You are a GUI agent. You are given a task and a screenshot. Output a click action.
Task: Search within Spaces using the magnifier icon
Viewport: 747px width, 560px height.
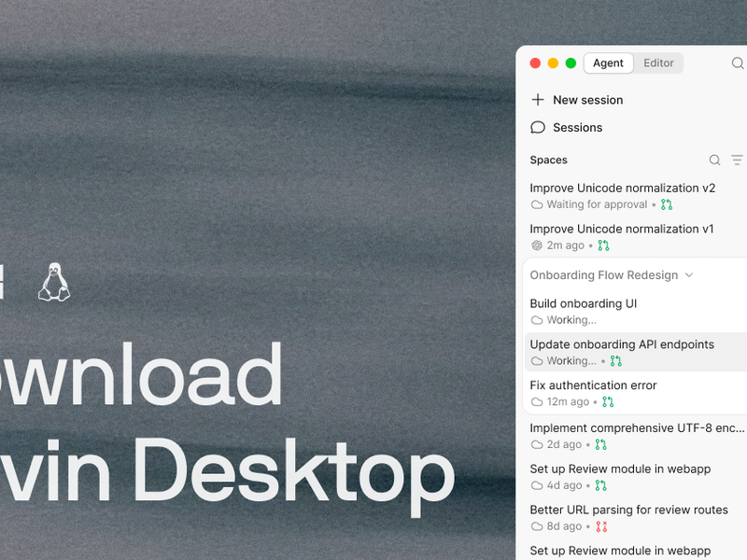[714, 160]
